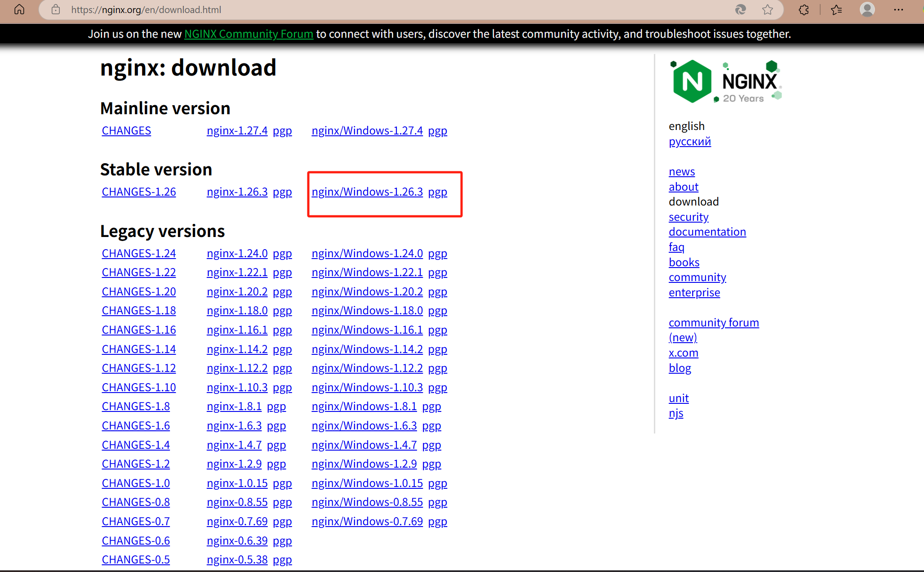924x572 pixels.
Task: Download nginx/Windows-1.2.9
Action: (364, 464)
